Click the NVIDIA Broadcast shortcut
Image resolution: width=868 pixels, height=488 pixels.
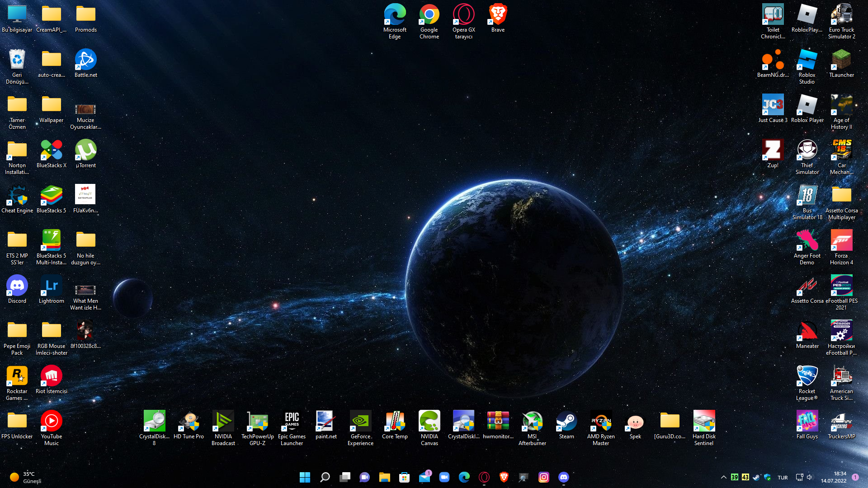click(223, 428)
